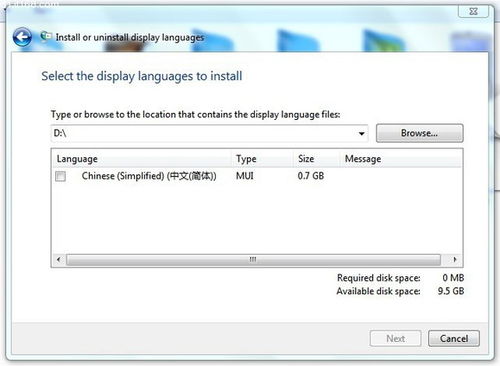The height and width of the screenshot is (366, 500).
Task: Click the horizontal scrollbar left arrow
Action: click(x=59, y=259)
